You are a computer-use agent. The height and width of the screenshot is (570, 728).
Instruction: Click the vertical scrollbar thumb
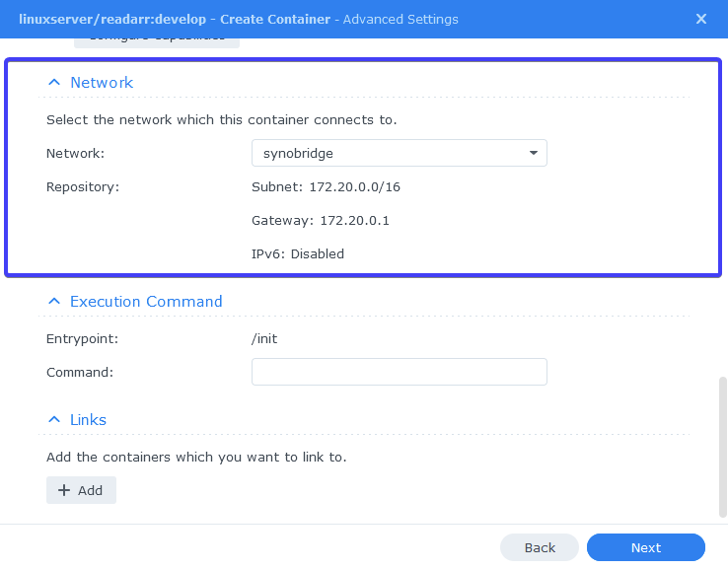pos(722,447)
